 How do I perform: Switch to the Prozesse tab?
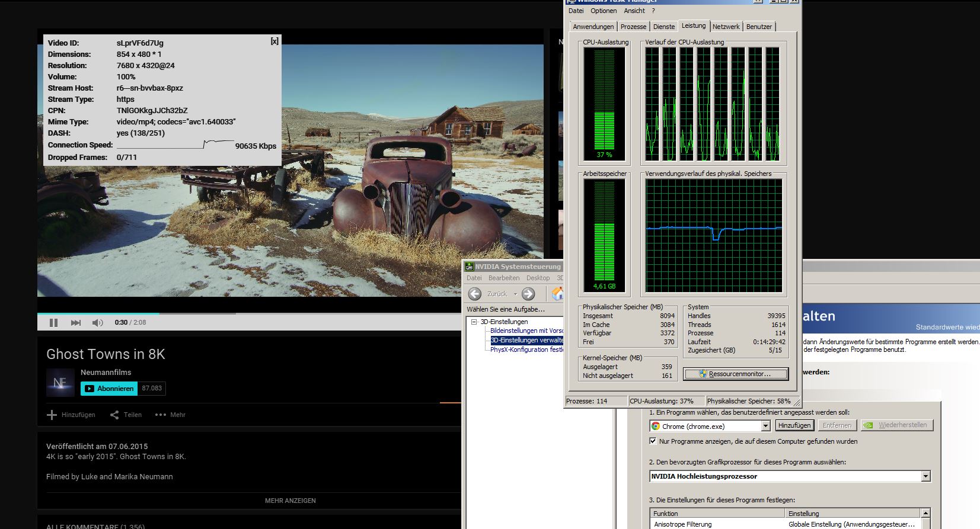click(633, 27)
